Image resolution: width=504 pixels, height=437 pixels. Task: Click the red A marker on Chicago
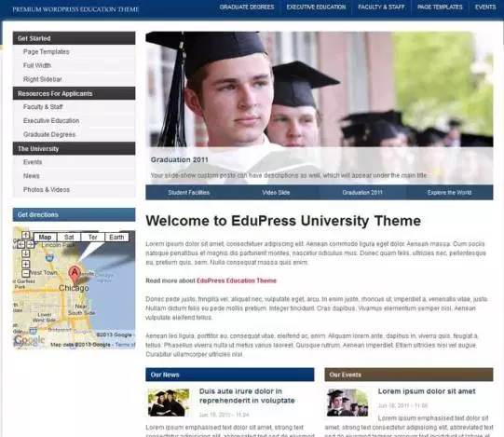coord(75,274)
